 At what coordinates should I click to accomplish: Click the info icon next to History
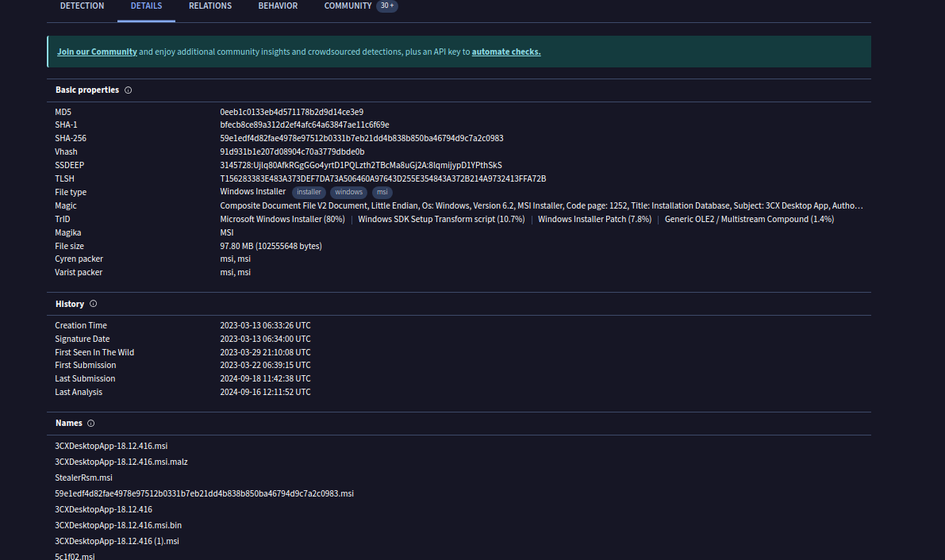click(x=94, y=304)
